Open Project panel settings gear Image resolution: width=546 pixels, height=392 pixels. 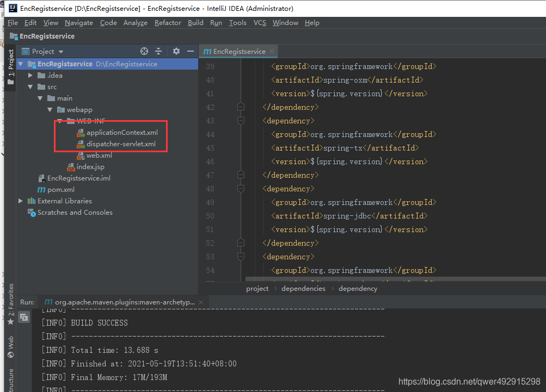point(176,52)
